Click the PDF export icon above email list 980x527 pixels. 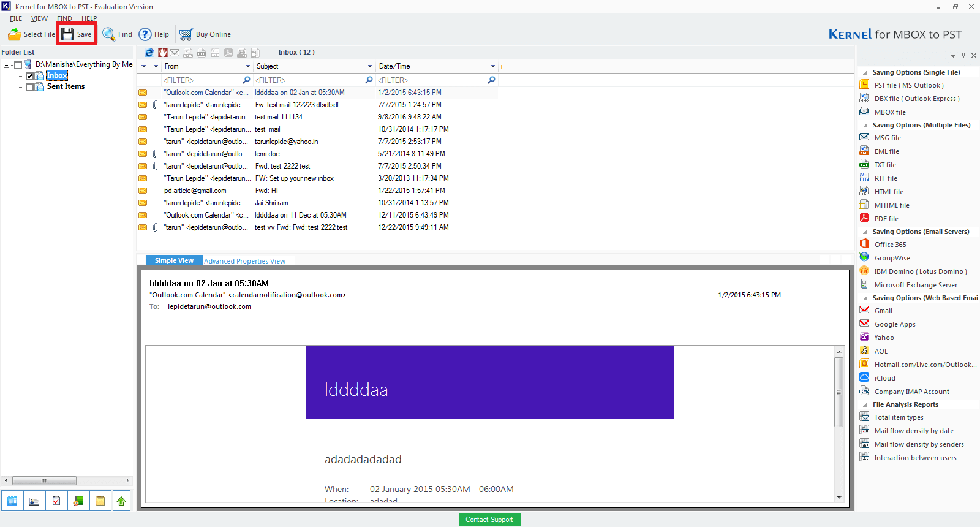(x=228, y=53)
